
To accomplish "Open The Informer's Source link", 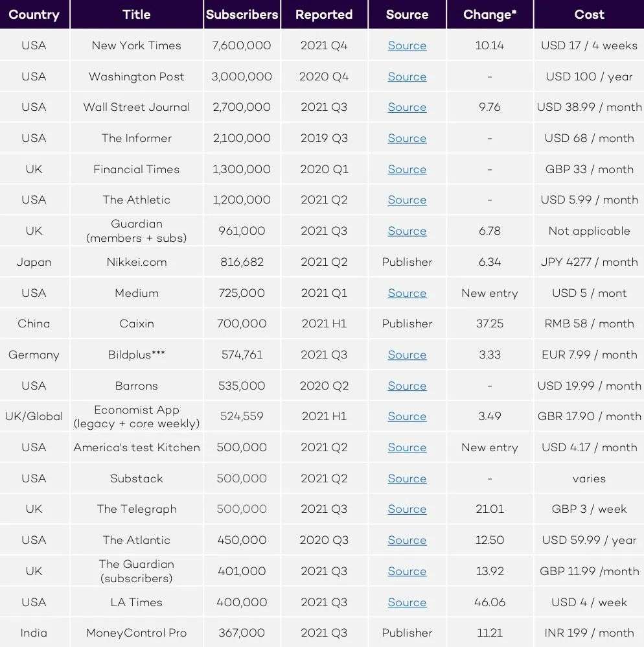I will pos(407,139).
